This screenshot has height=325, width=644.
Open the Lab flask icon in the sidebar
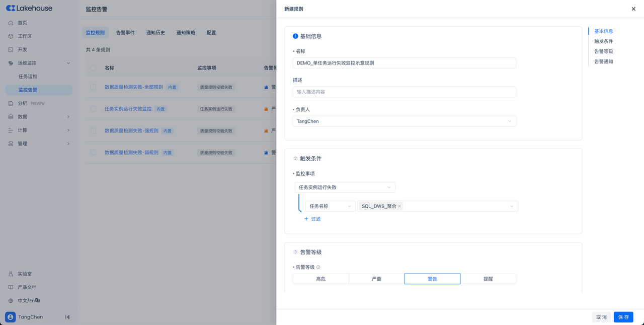click(11, 274)
